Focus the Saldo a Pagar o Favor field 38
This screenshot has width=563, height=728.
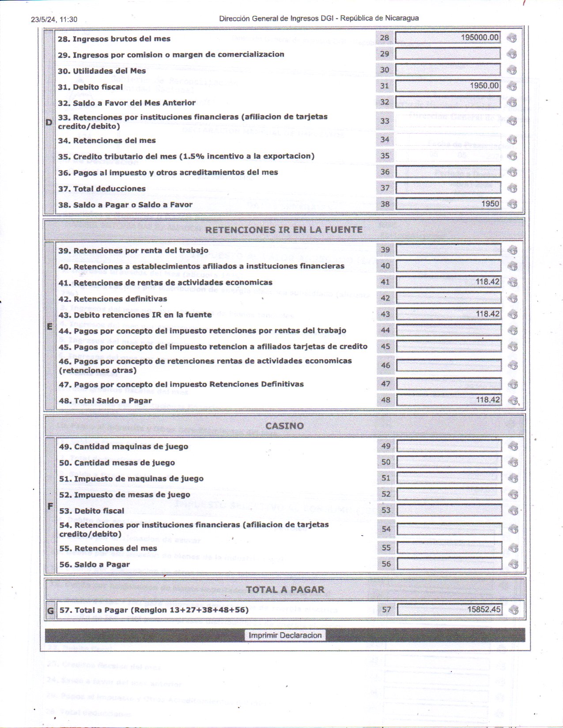(448, 204)
